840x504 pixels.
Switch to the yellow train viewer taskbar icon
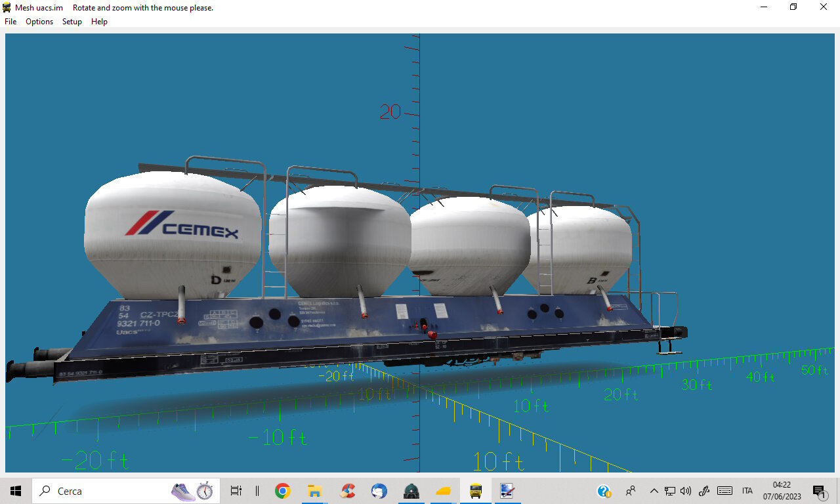coord(476,491)
